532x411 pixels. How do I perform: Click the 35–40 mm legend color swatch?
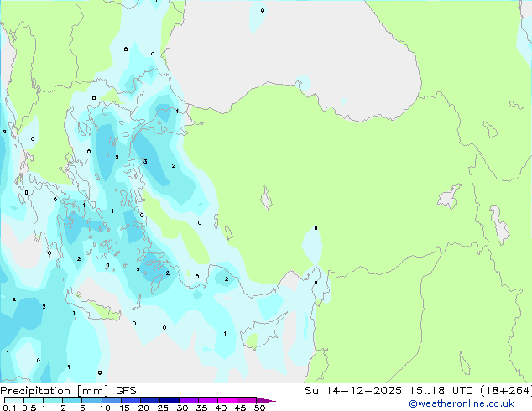208,400
